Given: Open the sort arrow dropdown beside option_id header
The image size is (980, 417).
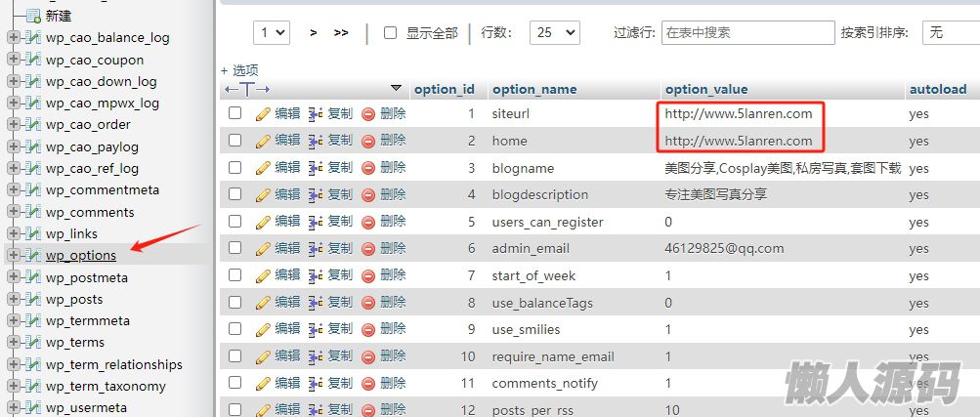Looking at the screenshot, I should pyautogui.click(x=395, y=88).
